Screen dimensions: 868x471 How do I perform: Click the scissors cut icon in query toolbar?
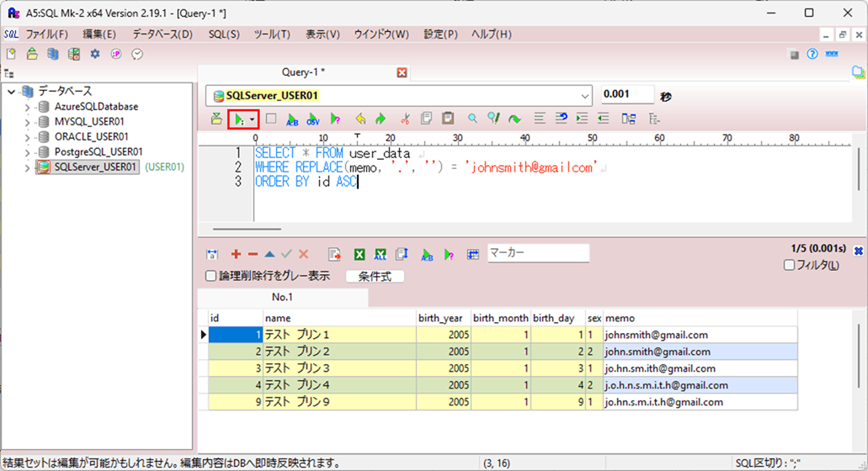(405, 119)
